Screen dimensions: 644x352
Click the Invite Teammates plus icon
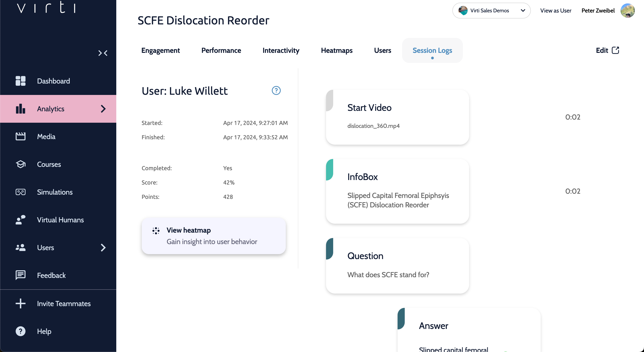(x=21, y=303)
